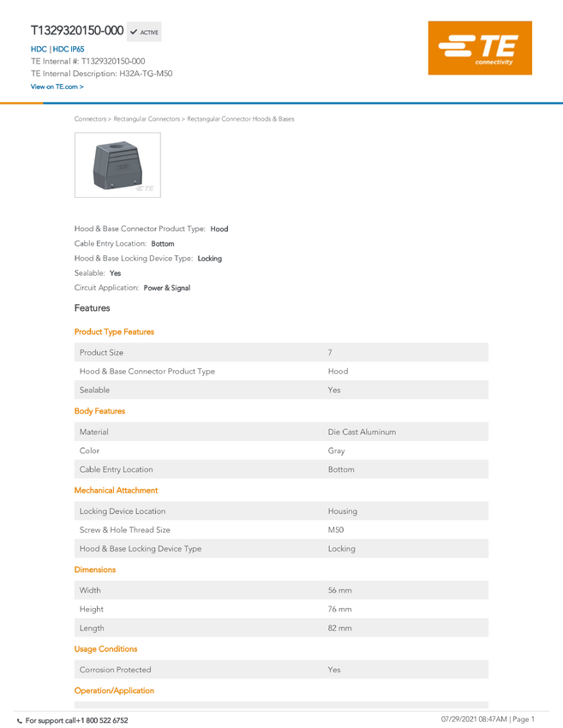Viewport: 563px width, 728px height.
Task: Click summary Locking value text
Action: coord(209,259)
